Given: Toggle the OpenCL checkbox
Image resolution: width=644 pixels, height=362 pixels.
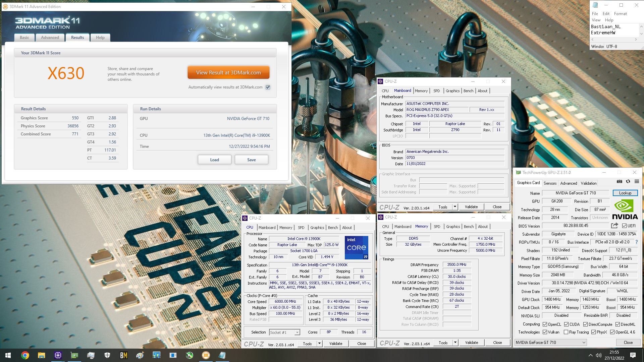Looking at the screenshot, I should 545,324.
